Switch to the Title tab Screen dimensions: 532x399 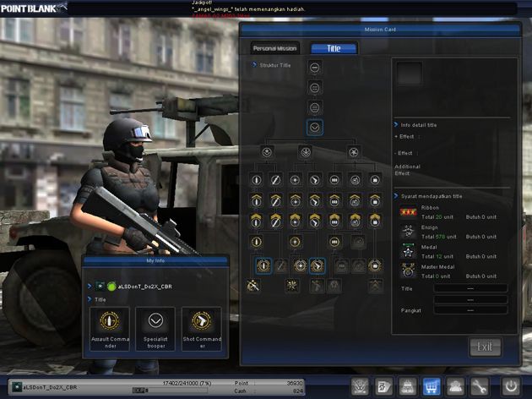point(334,48)
